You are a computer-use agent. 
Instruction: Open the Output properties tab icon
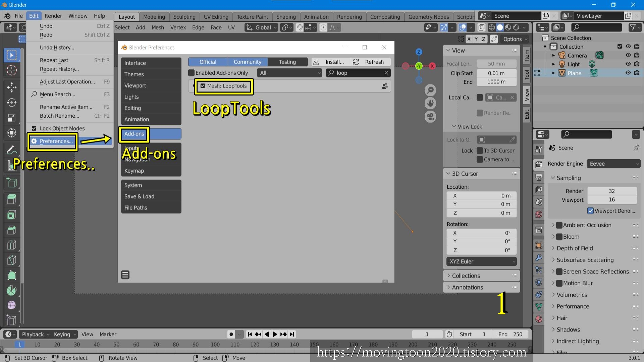[x=539, y=177]
